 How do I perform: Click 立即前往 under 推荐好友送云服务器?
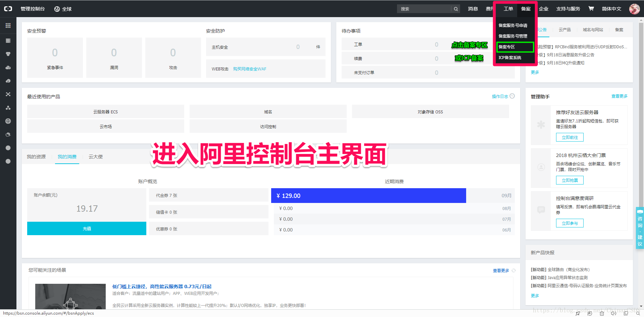pos(570,137)
